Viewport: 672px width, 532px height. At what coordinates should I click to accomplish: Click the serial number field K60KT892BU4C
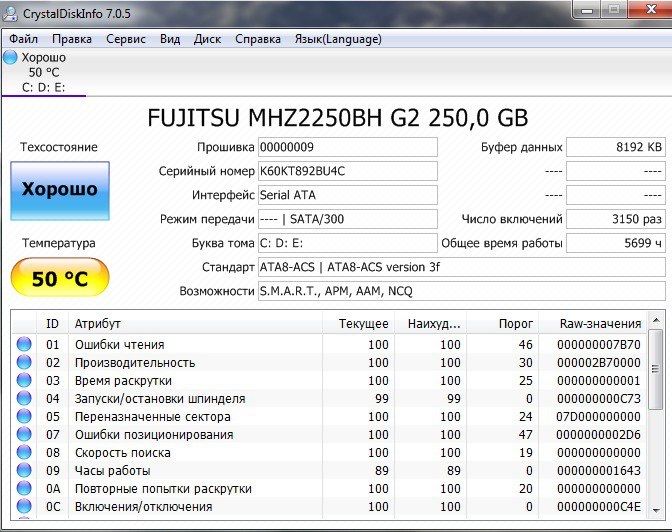(x=348, y=171)
